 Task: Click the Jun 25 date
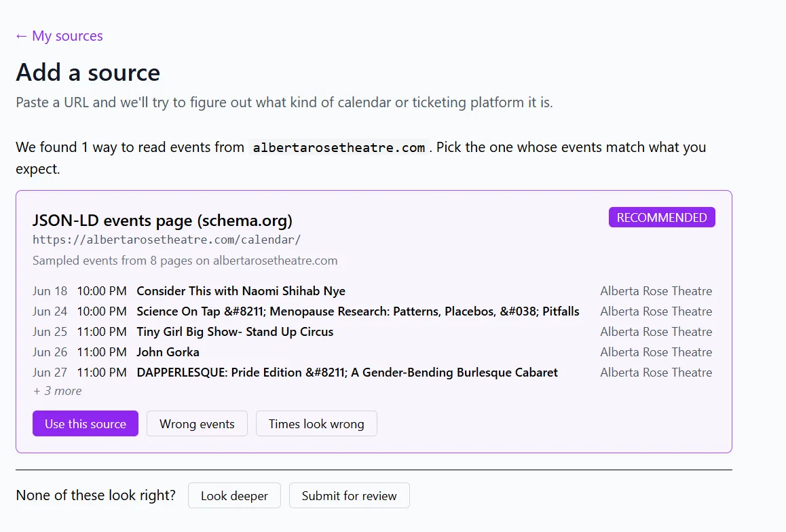click(50, 332)
